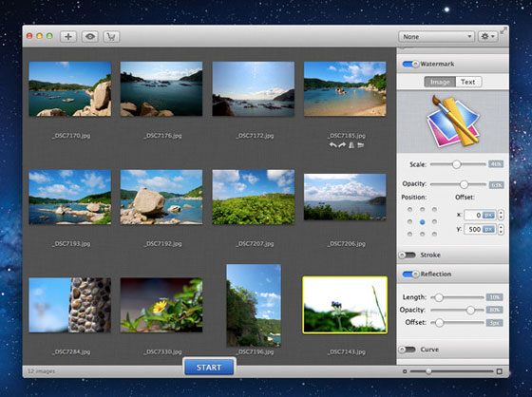532x397 pixels.
Task: Click the Watermark section header label
Action: coord(437,64)
